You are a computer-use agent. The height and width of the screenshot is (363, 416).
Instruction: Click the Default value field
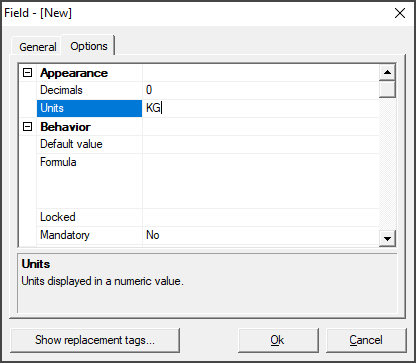261,144
